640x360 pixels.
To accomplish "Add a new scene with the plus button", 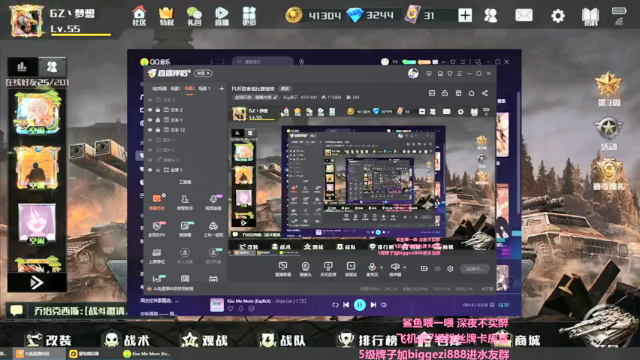I will (221, 89).
